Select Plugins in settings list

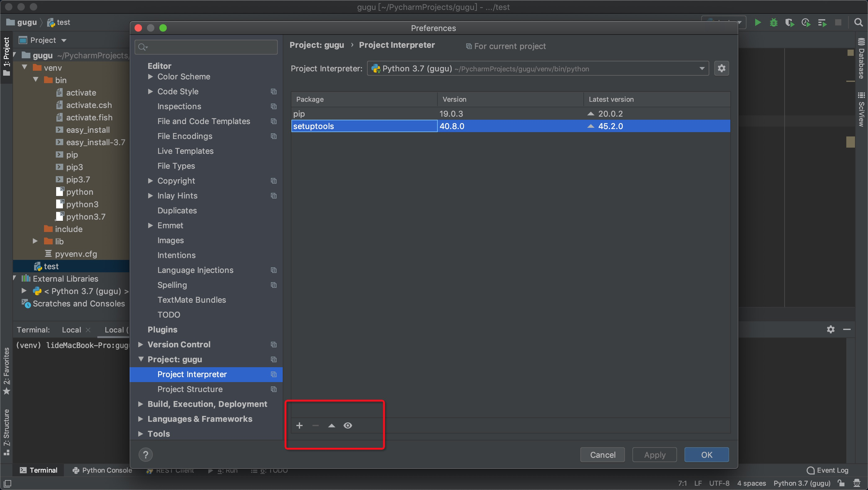[162, 330]
